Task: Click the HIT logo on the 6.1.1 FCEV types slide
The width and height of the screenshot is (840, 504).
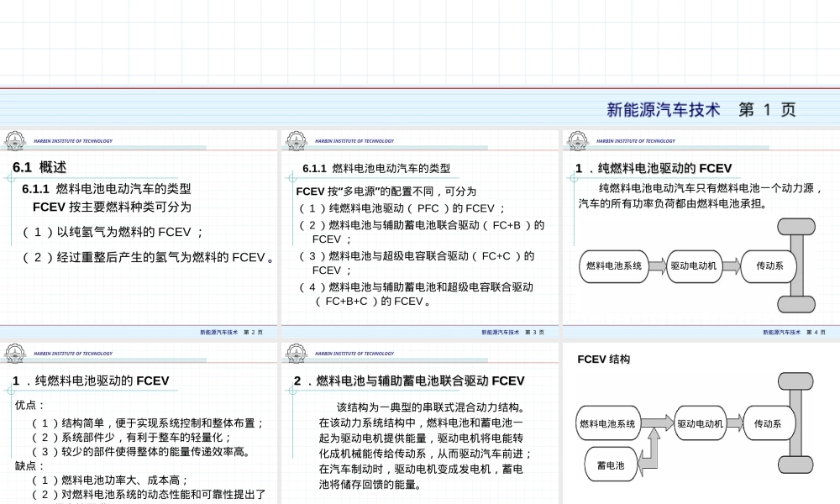Action: [x=297, y=141]
